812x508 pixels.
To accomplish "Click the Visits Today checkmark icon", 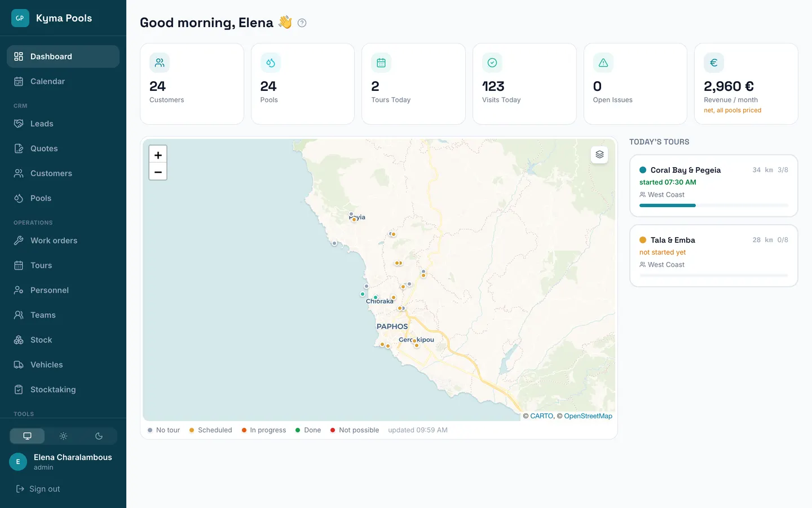I will (492, 63).
